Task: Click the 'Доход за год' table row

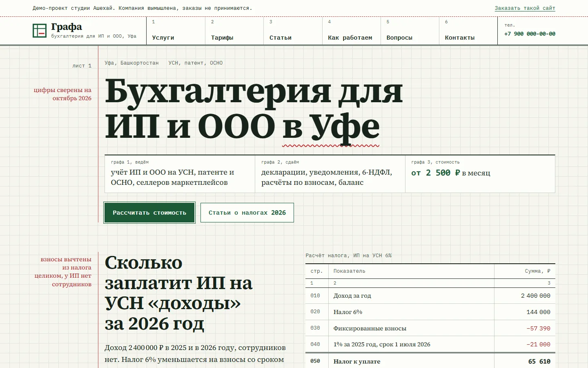Action: click(x=430, y=296)
